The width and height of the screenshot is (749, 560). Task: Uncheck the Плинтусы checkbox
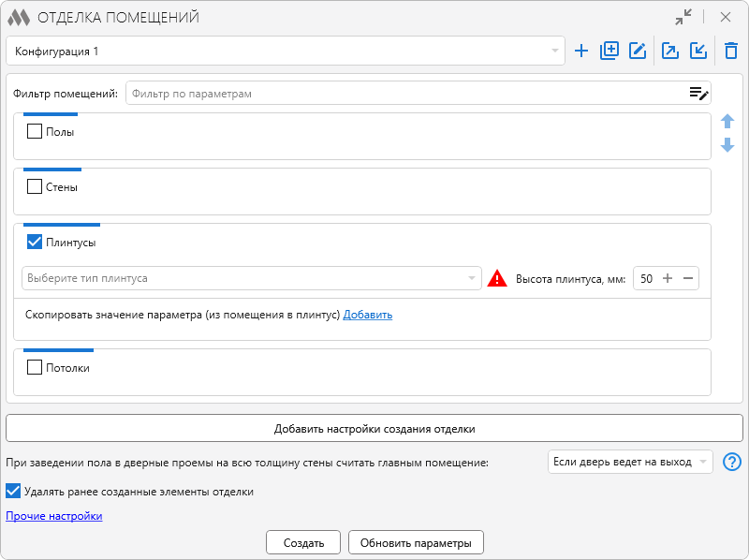[35, 243]
